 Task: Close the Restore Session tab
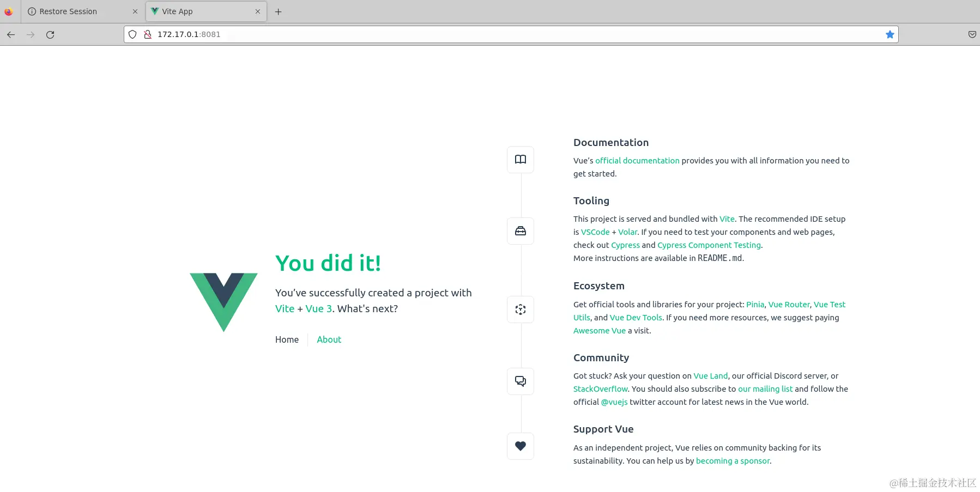tap(135, 11)
